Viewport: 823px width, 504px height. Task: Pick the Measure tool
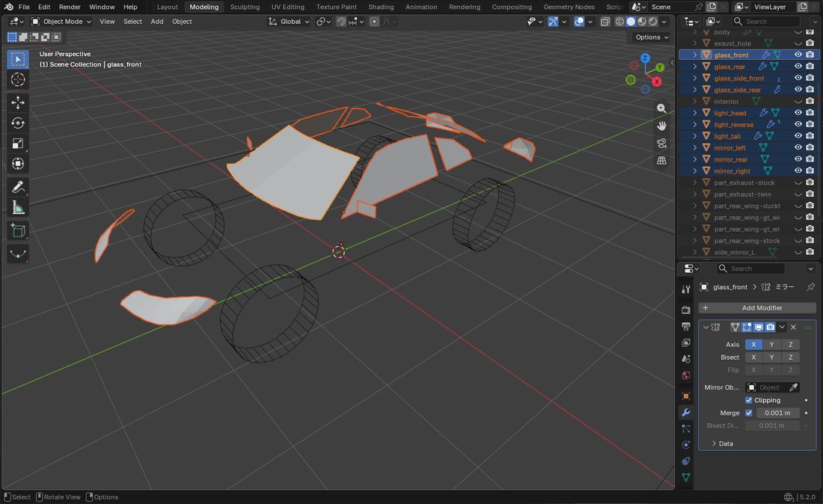(18, 208)
